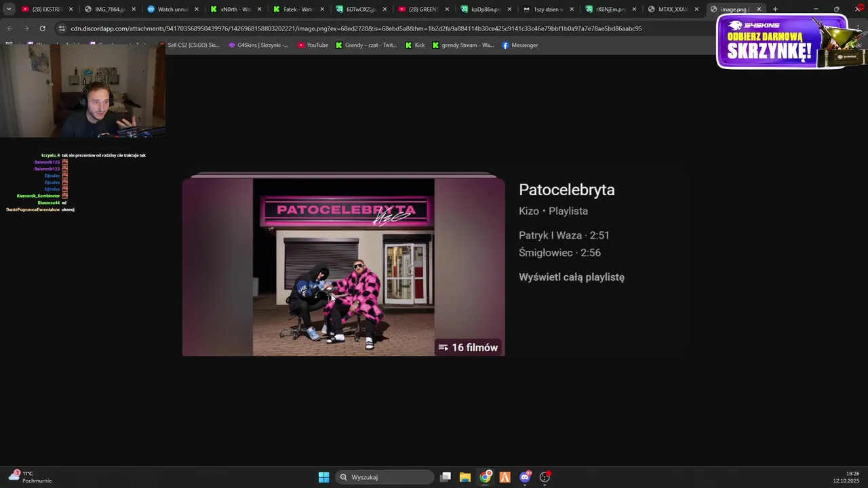Open the xN0rth Kick tab
The width and height of the screenshot is (868, 488).
(x=235, y=9)
